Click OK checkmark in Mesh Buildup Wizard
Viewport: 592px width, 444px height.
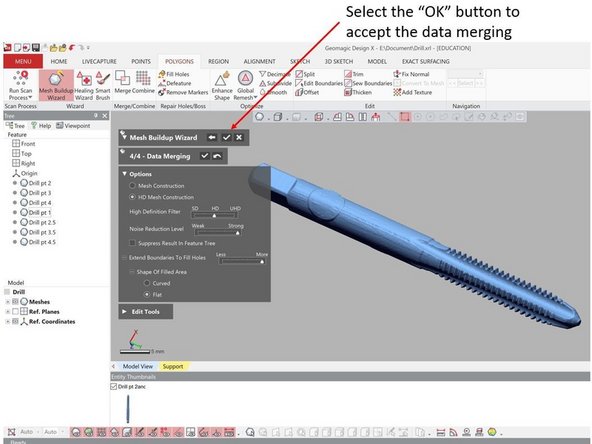click(x=226, y=137)
